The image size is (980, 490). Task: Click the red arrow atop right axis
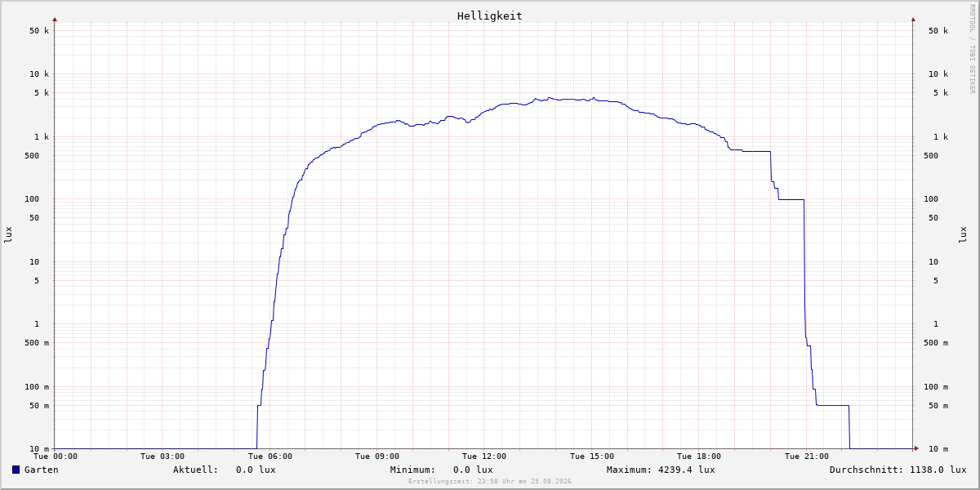[913, 19]
